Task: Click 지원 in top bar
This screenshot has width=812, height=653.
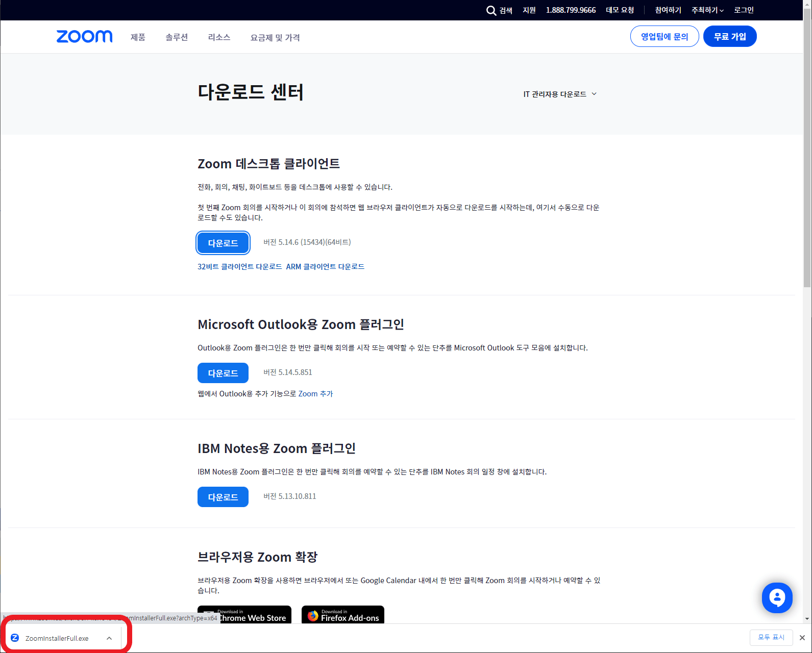Action: coord(529,10)
